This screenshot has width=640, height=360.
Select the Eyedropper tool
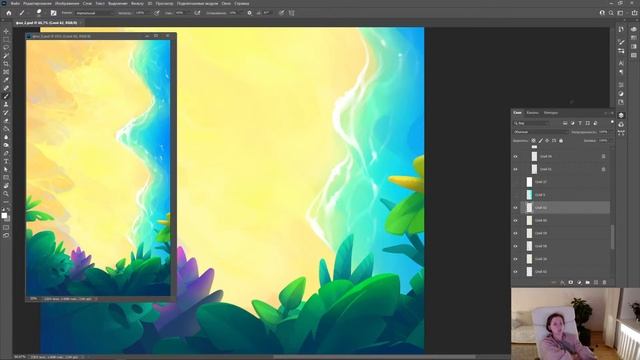pos(6,80)
